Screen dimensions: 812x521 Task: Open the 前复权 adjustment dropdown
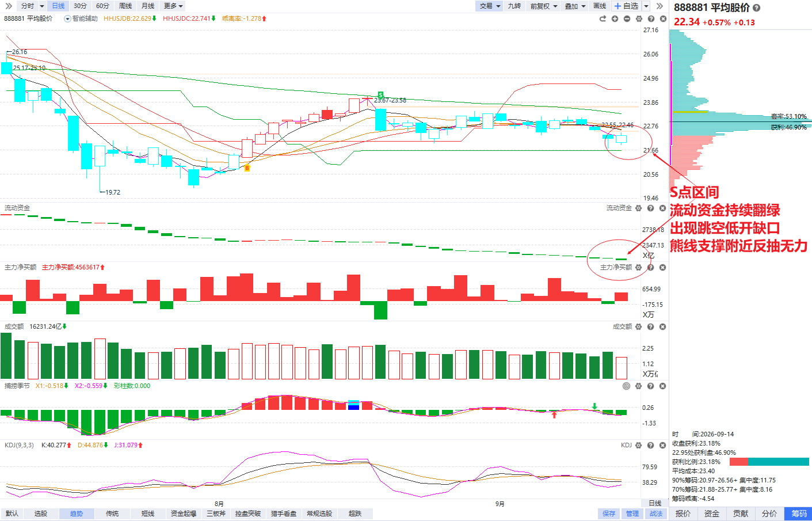point(544,6)
